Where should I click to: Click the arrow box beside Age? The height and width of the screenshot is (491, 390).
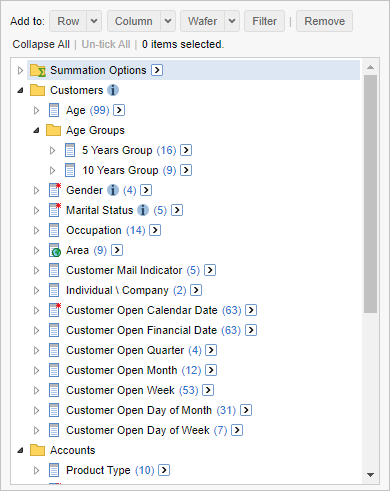(x=119, y=110)
